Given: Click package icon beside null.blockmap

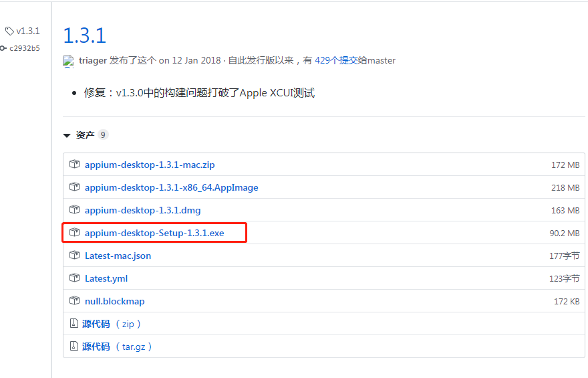Looking at the screenshot, I should click(74, 300).
